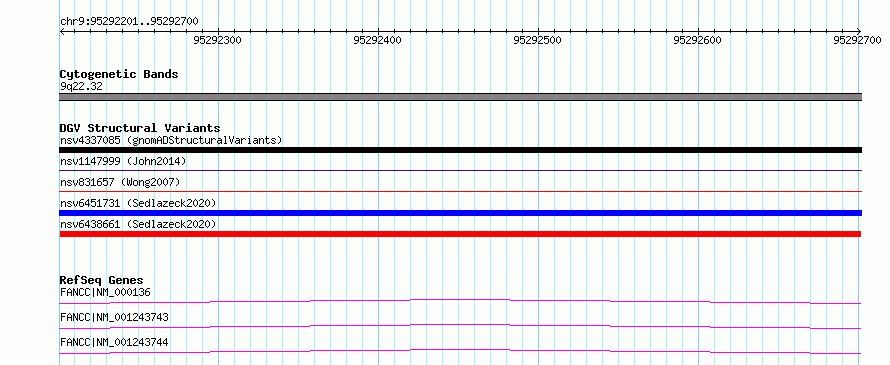Click FANCC|NM_000136 transcript label

pos(105,293)
